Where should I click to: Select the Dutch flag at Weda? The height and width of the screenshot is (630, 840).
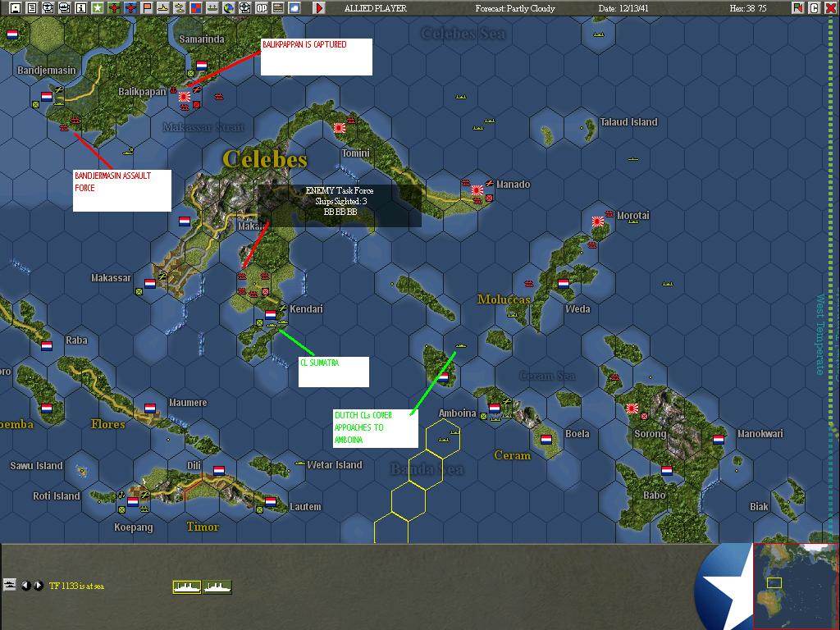(x=563, y=283)
